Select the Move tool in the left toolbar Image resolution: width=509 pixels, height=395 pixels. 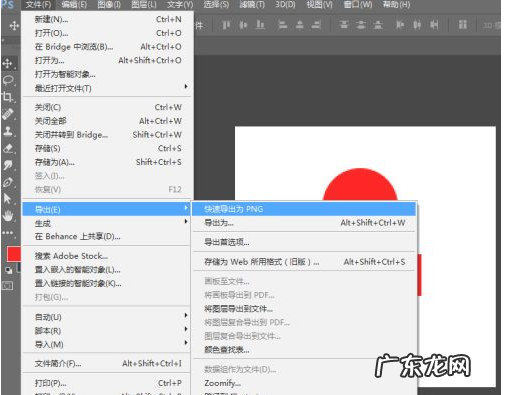tap(8, 63)
